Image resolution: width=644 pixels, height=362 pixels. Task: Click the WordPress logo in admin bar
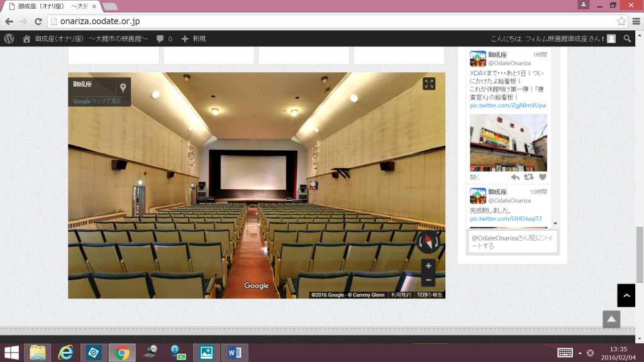pyautogui.click(x=9, y=38)
